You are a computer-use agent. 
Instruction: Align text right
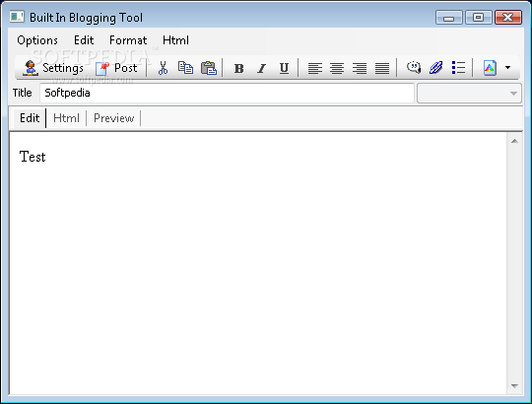pos(360,68)
